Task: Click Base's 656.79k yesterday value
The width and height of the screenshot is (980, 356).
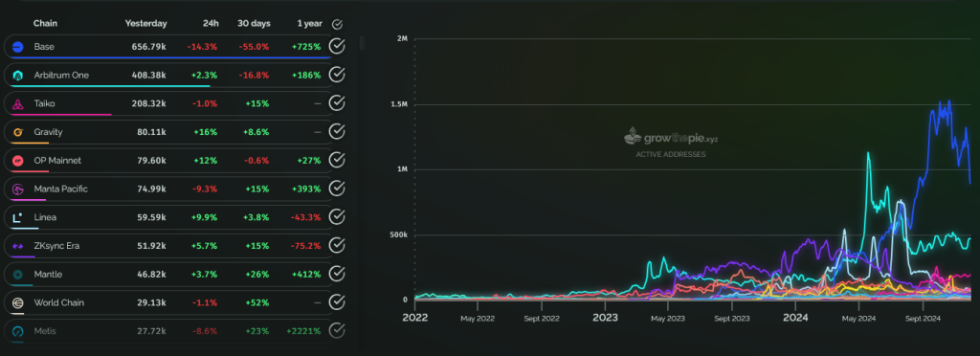Action: [x=148, y=47]
